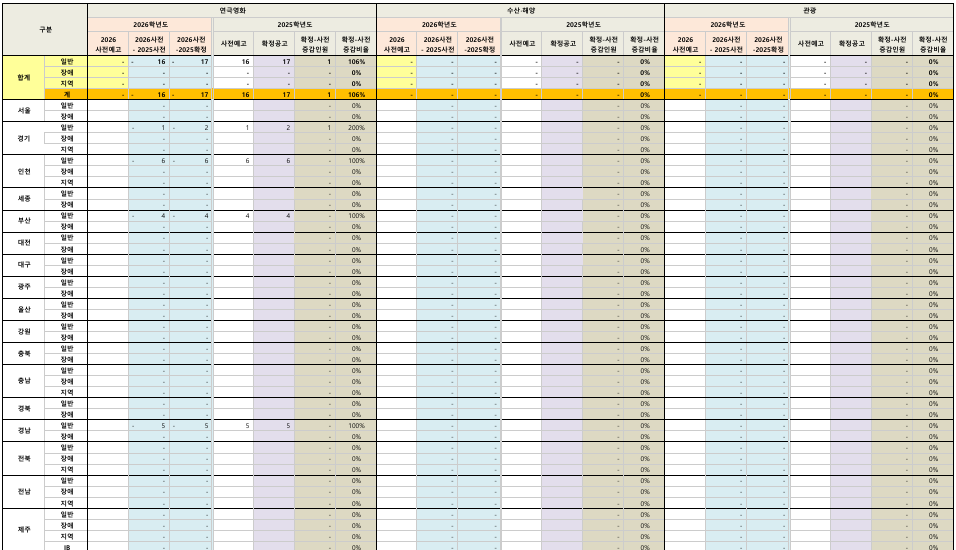Click the 100% cell in 경남 일반 row
Viewport: 956px width, 550px height.
pyautogui.click(x=356, y=426)
